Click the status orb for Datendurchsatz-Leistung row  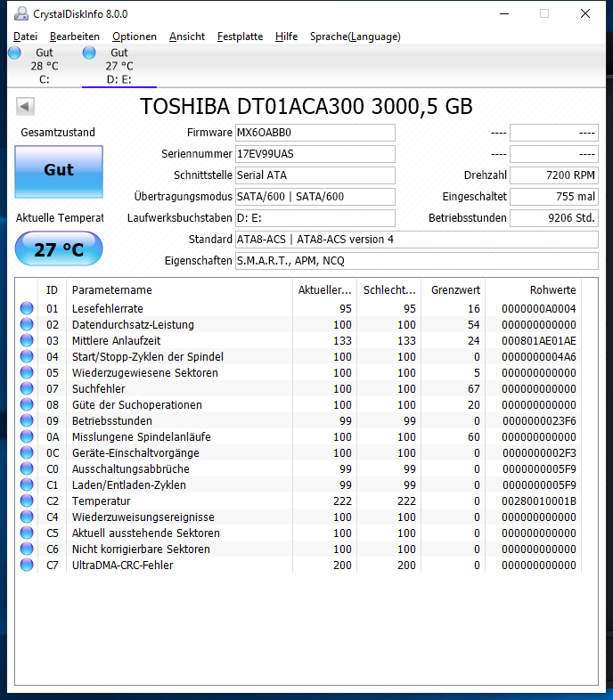27,324
